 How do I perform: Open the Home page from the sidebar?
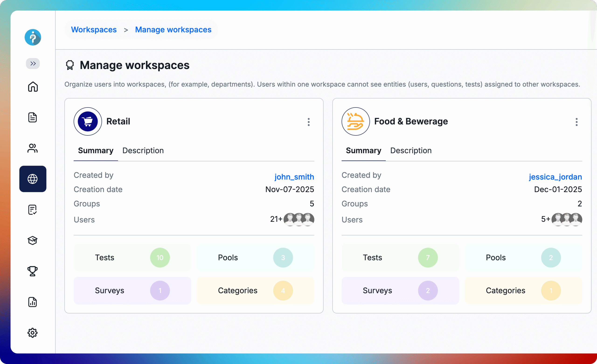point(33,87)
